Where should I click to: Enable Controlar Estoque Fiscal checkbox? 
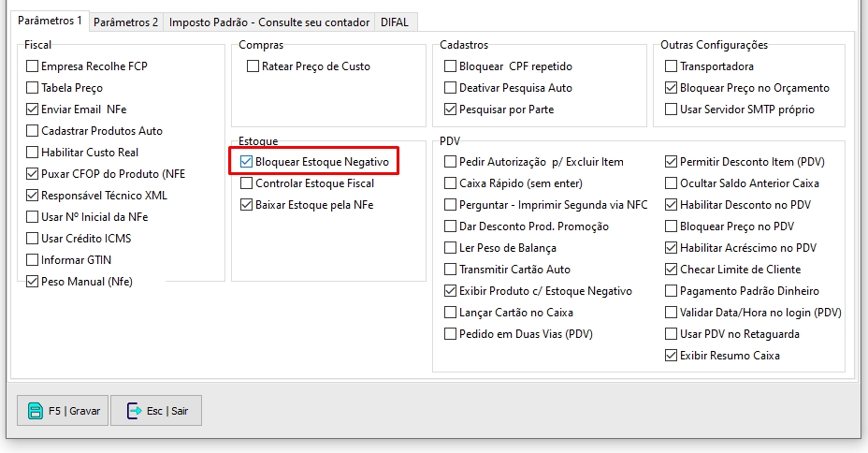click(247, 183)
